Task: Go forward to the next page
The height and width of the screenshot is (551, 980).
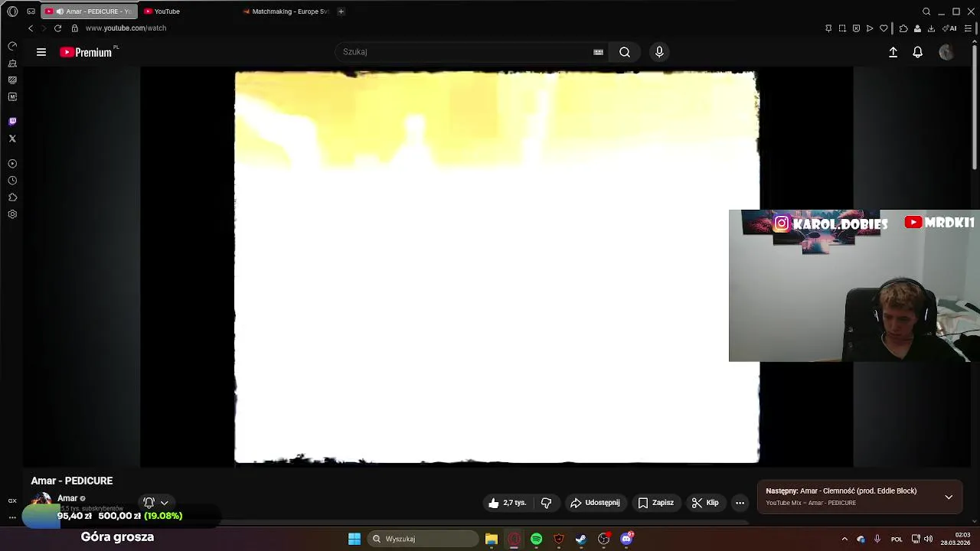Action: [x=44, y=28]
